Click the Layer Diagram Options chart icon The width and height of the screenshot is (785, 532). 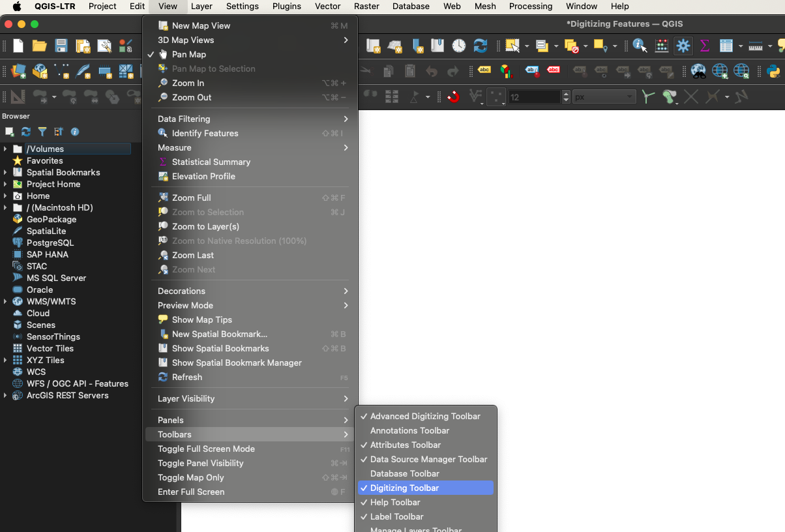pos(506,70)
